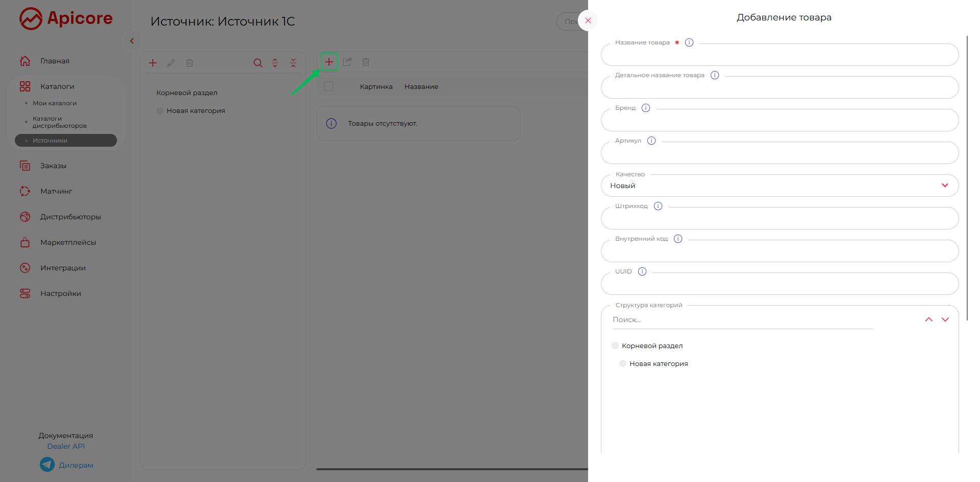Image resolution: width=980 pixels, height=482 pixels.
Task: Click the info icon next to Штрихкод
Action: 658,206
